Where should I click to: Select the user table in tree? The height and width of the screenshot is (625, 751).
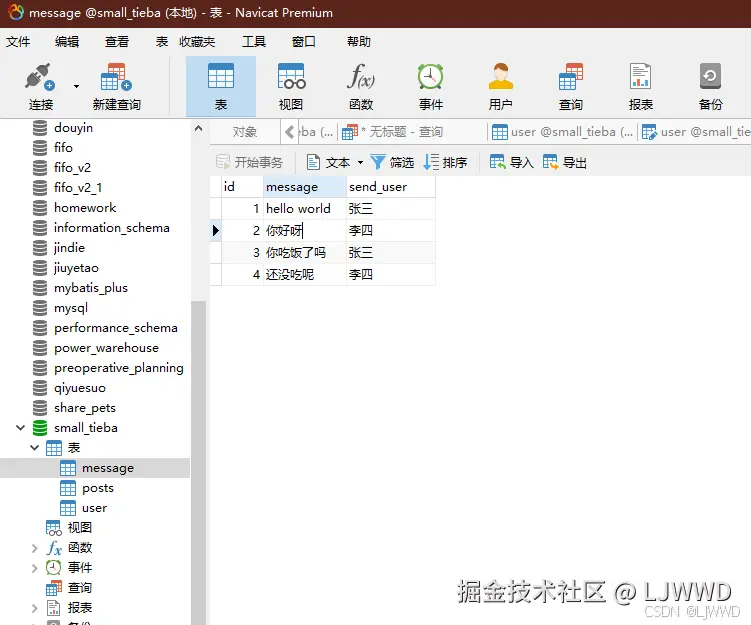(x=94, y=508)
